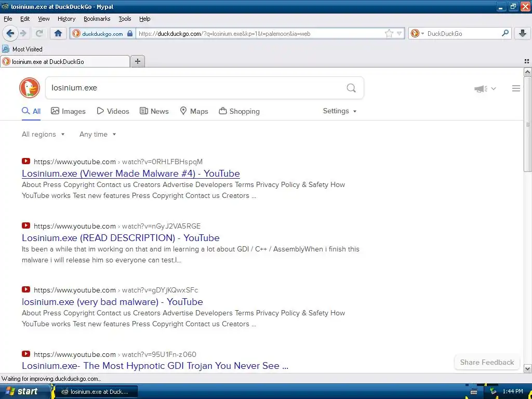Open a new tab with plus button
The image size is (532, 399).
point(137,61)
